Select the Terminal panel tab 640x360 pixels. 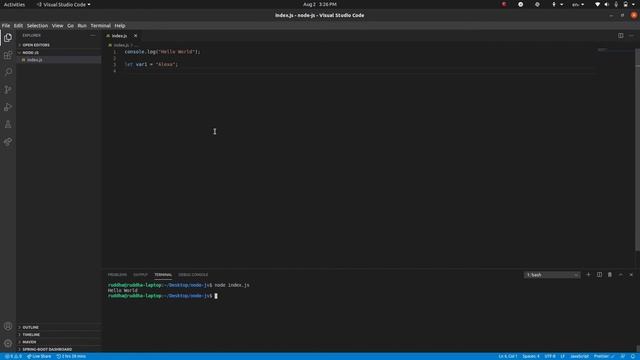(163, 275)
